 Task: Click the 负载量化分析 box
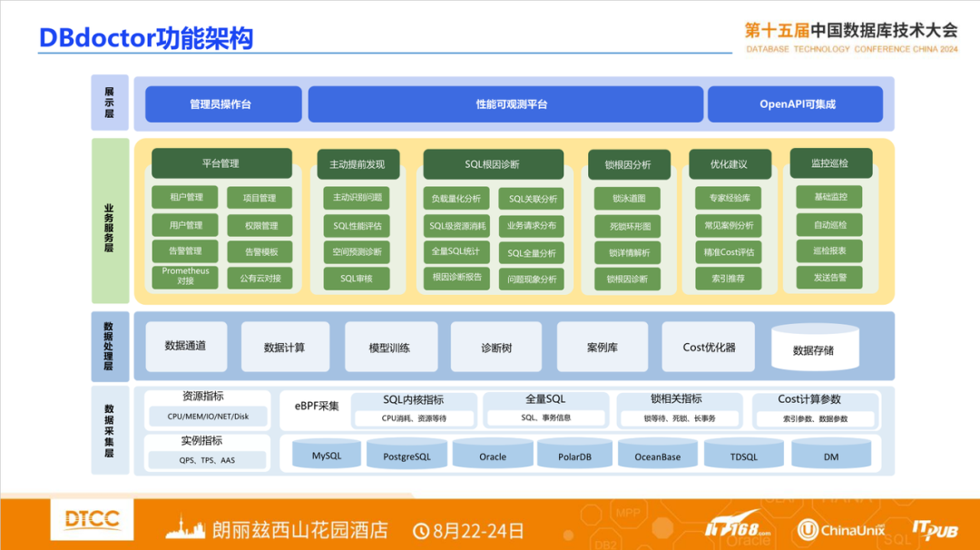coord(456,199)
